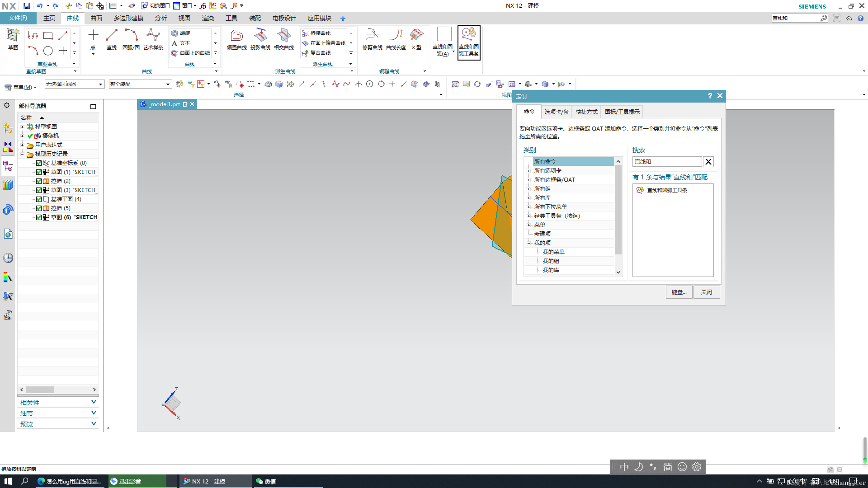Image resolution: width=868 pixels, height=488 pixels.
Task: Click the category list vertical scrollbar
Action: tap(618, 210)
